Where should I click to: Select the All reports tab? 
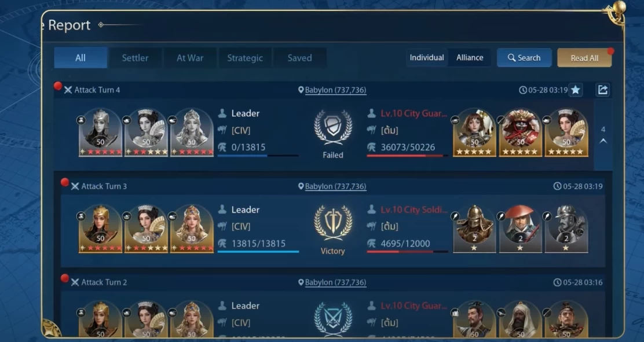coord(80,58)
